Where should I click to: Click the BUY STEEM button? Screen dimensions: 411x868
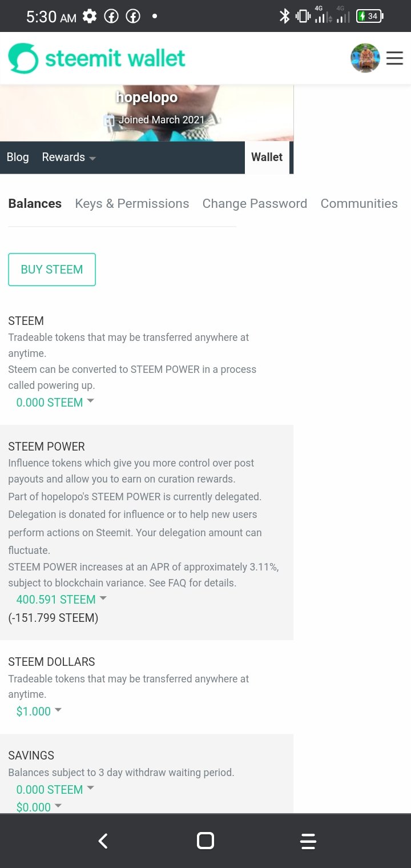[52, 270]
